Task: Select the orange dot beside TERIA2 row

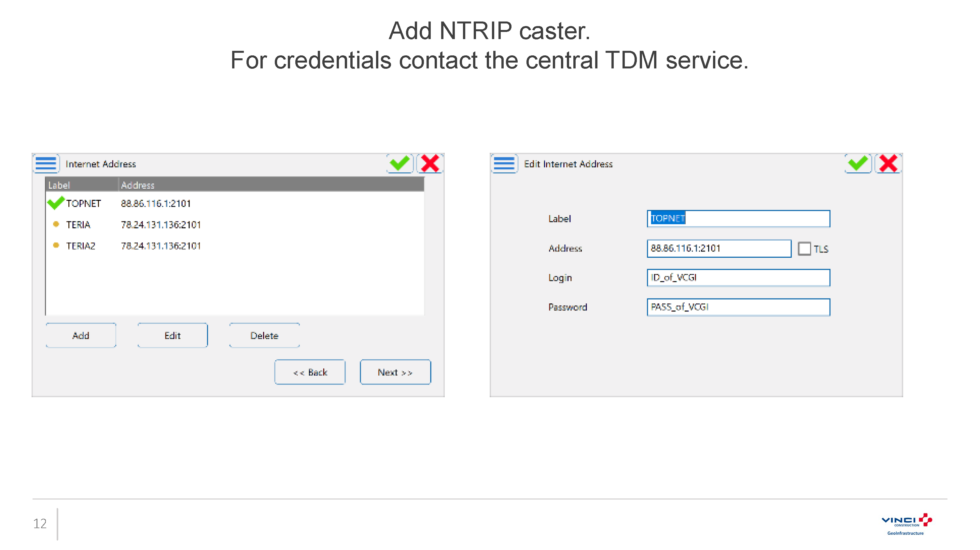Action: click(x=56, y=245)
